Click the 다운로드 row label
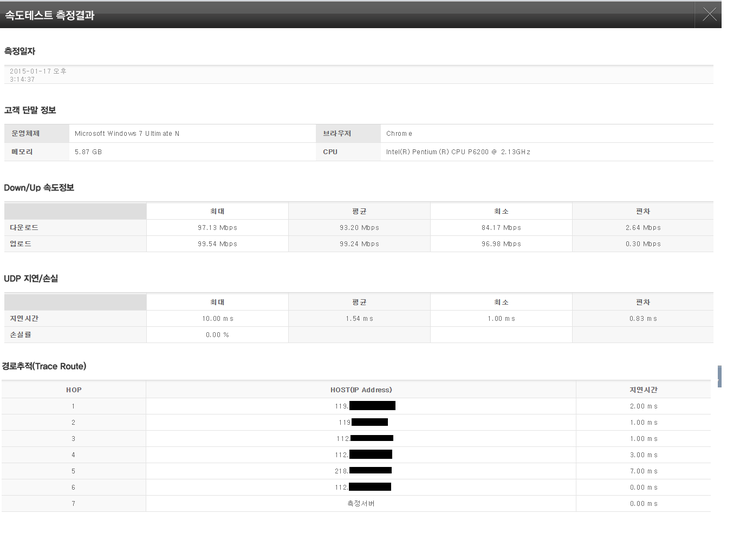The image size is (740, 540). [x=24, y=228]
